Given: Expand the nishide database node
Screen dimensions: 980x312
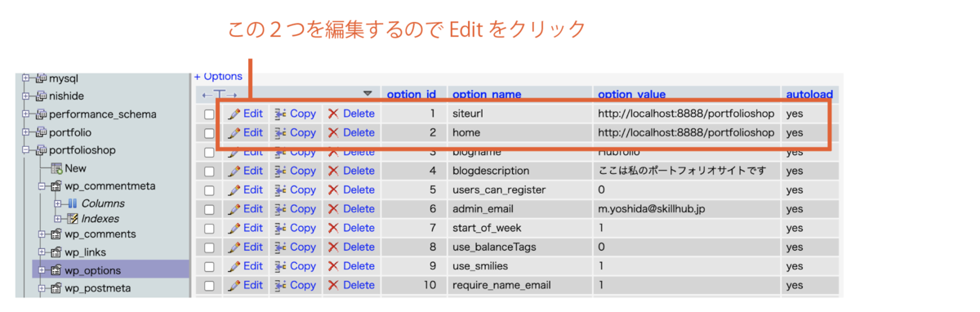Looking at the screenshot, I should (25, 96).
